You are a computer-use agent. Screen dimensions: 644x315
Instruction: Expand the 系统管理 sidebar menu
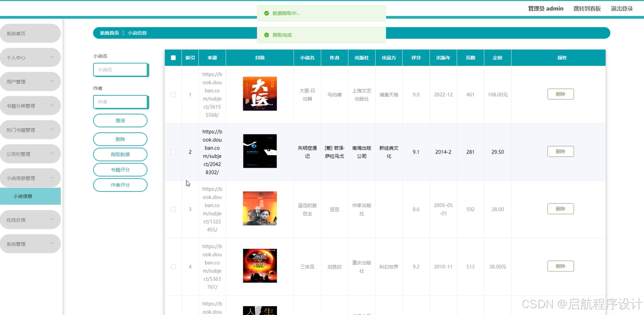click(x=30, y=244)
